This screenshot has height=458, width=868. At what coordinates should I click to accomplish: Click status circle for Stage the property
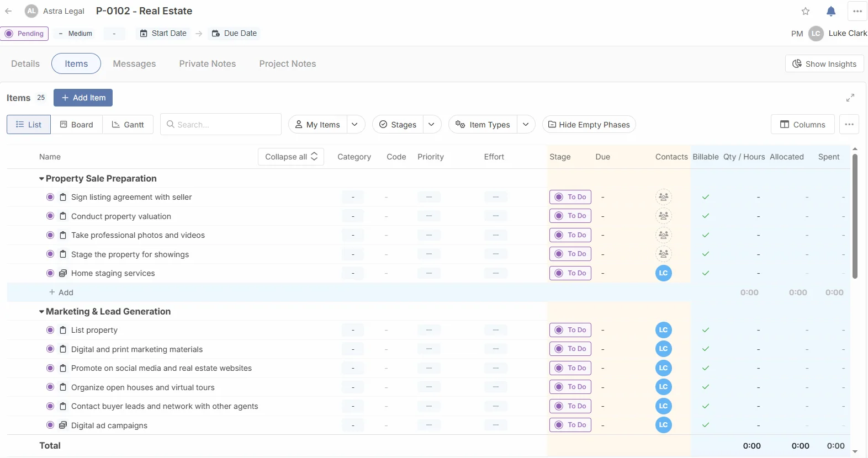50,254
